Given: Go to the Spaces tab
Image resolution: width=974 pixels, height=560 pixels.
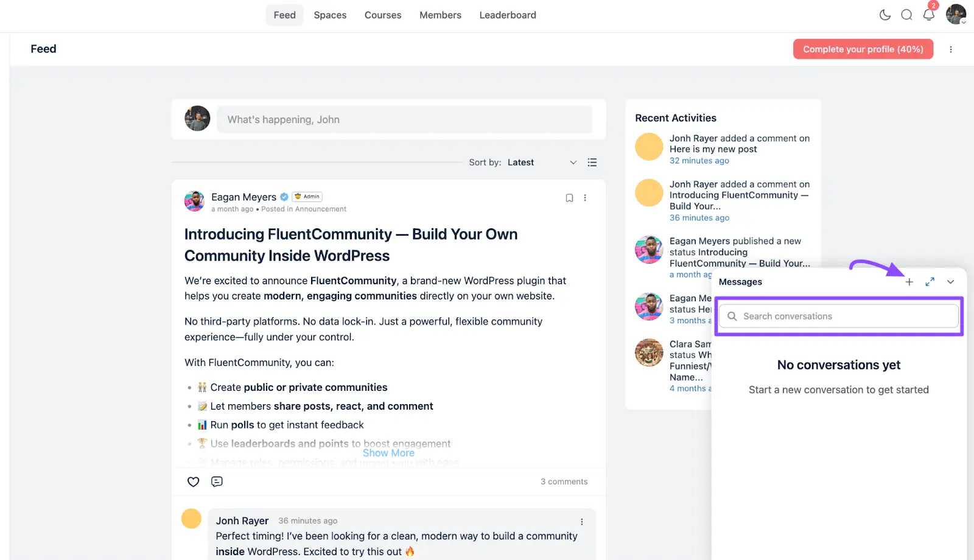Looking at the screenshot, I should 330,15.
